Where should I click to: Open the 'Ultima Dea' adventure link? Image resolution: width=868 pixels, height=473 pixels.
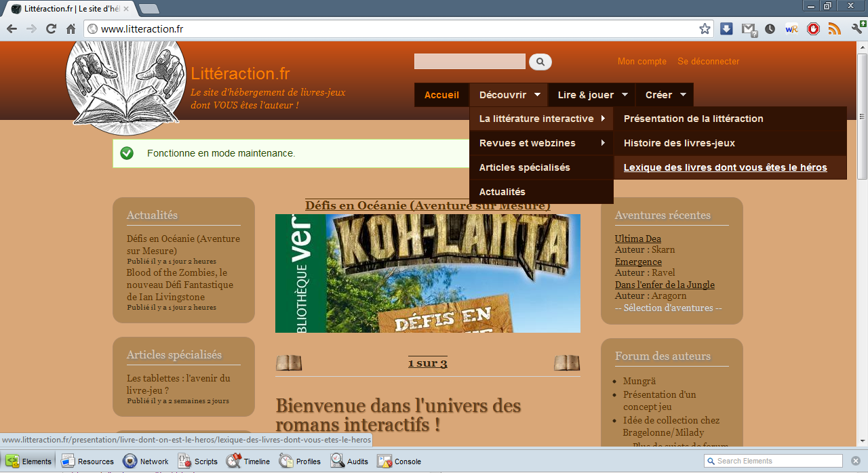638,239
